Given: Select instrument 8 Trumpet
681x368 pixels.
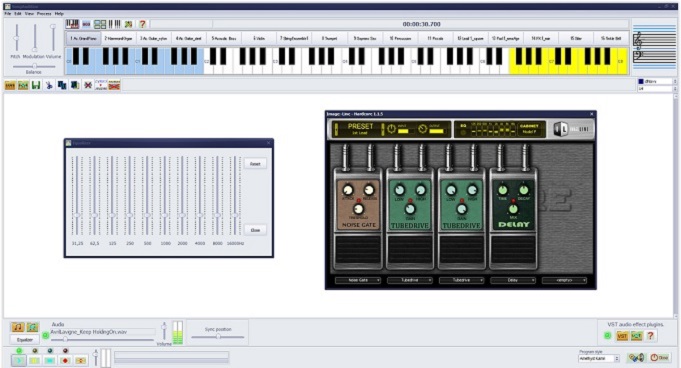Looking at the screenshot, I should (x=330, y=39).
